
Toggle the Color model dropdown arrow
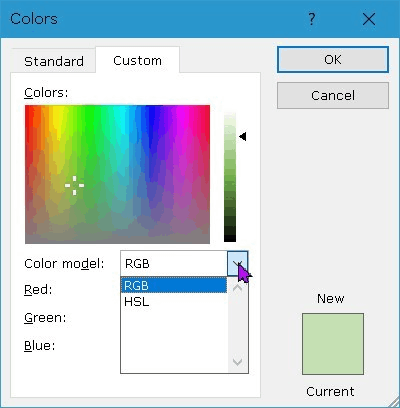(238, 263)
